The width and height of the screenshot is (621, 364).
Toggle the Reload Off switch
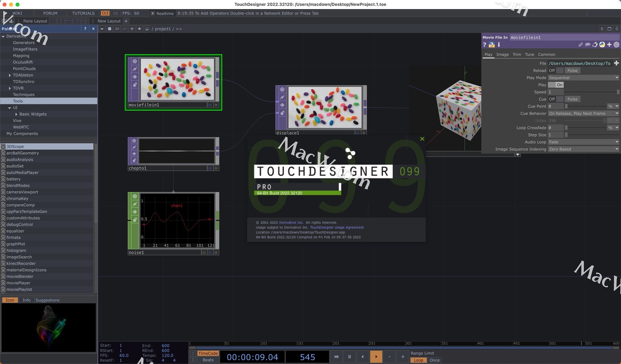click(555, 70)
